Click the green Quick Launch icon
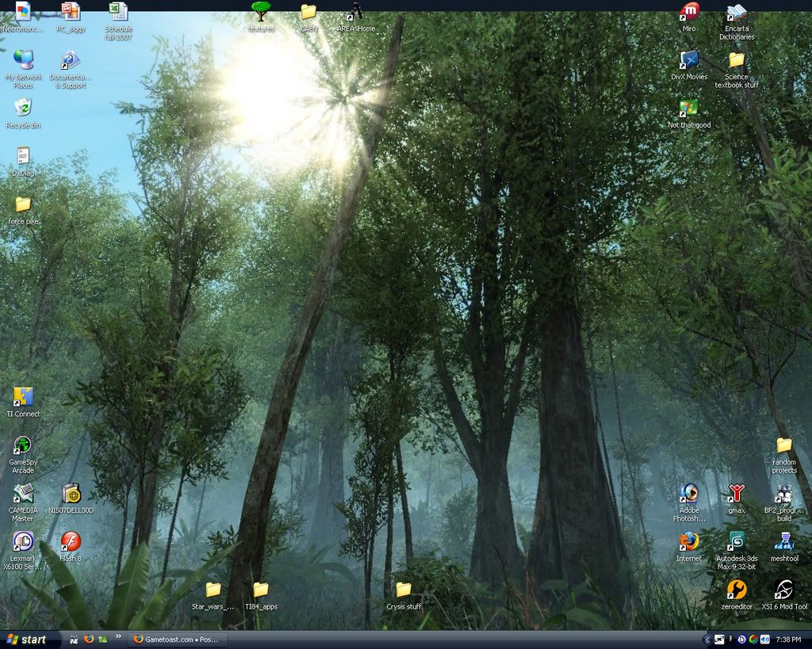The image size is (812, 649). (102, 639)
